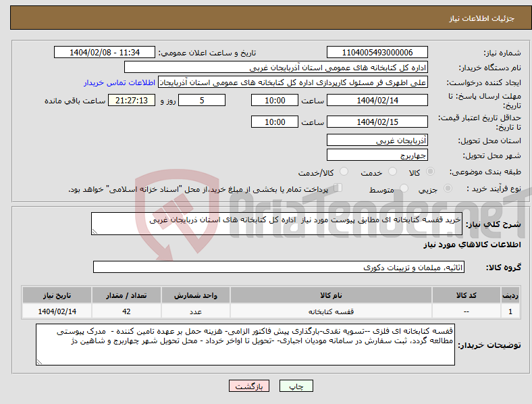The width and height of the screenshot is (532, 404).
Task: Click the need date cell 1404/02/14
Action: click(x=57, y=311)
